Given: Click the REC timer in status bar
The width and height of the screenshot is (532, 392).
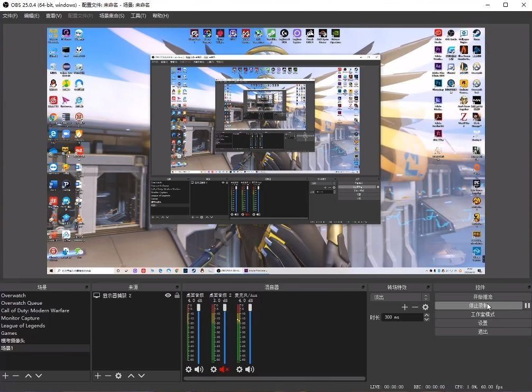Looking at the screenshot, I should [429, 387].
